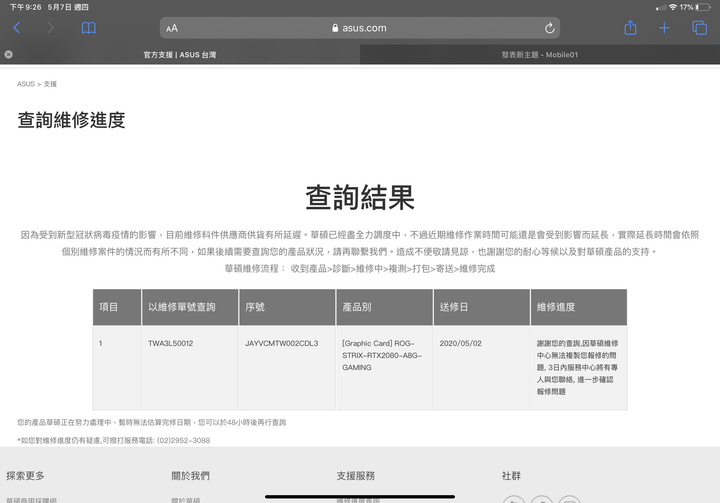Click the service phone (02)2952-3088 line

coord(113,440)
